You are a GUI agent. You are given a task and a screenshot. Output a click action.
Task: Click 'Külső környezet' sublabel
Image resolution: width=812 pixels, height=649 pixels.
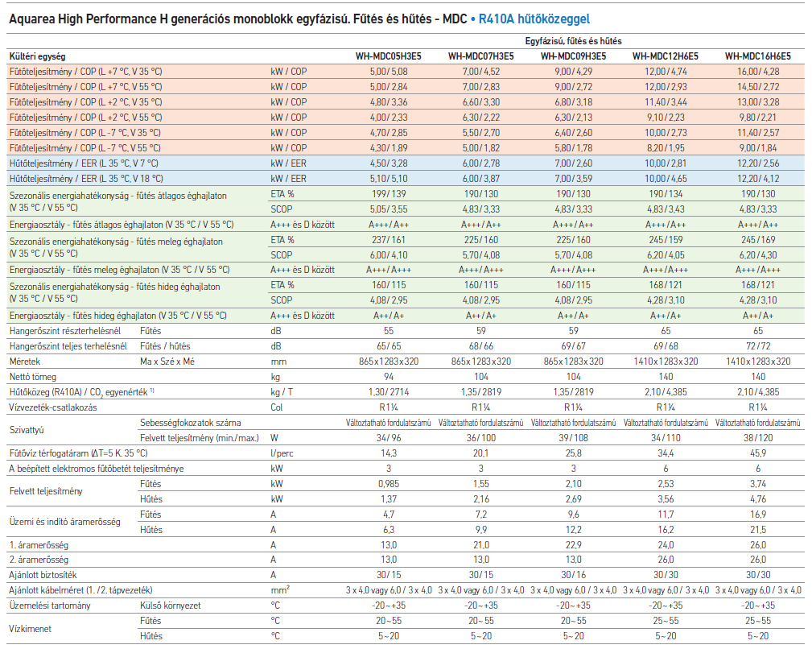pos(171,606)
